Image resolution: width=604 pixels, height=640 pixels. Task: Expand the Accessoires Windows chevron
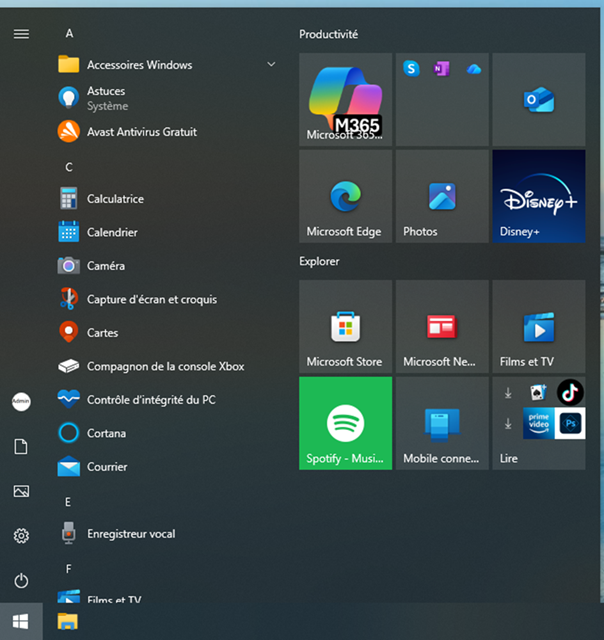click(271, 64)
